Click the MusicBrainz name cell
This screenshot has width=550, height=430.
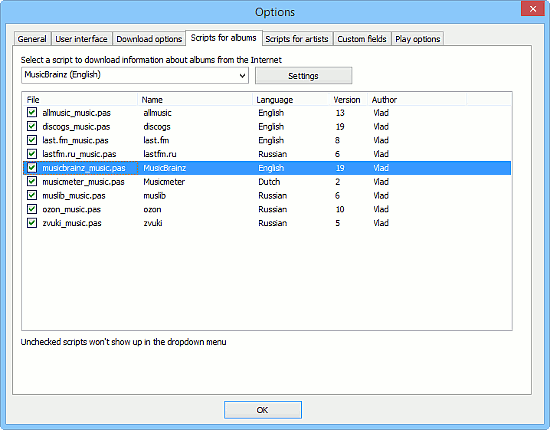[x=165, y=168]
